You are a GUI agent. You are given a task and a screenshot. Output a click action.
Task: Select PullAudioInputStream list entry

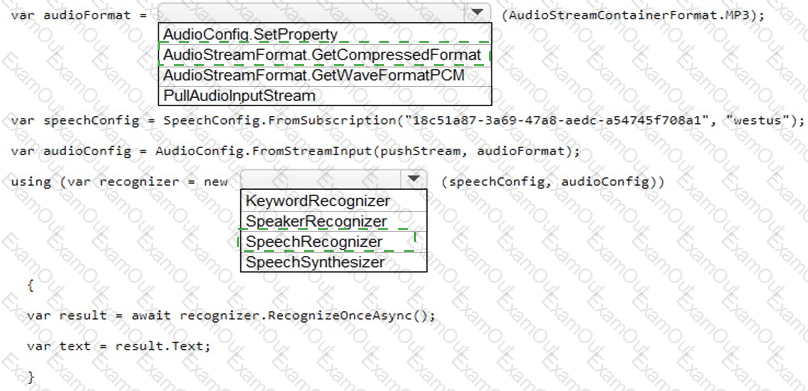click(x=325, y=95)
